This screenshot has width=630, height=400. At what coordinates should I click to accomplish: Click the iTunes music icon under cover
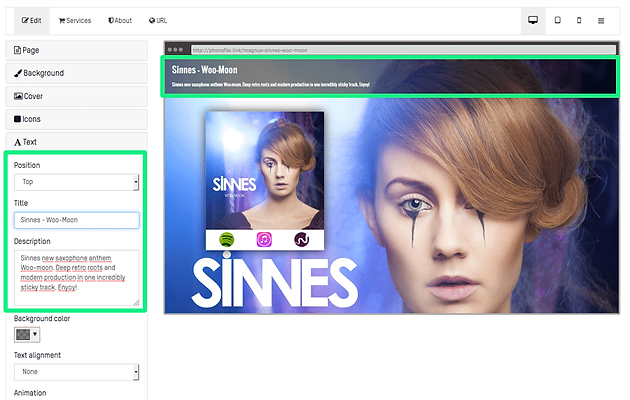pyautogui.click(x=264, y=239)
